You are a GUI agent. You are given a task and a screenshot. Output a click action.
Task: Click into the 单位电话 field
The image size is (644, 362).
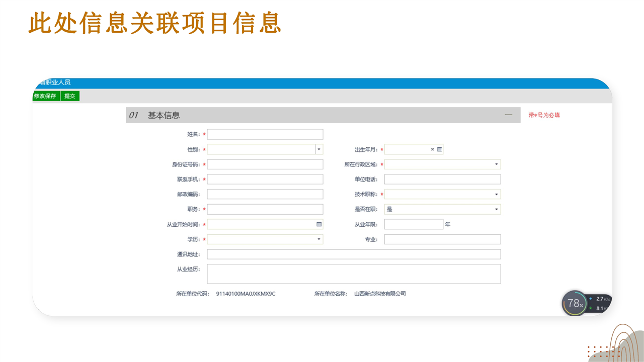[442, 179]
